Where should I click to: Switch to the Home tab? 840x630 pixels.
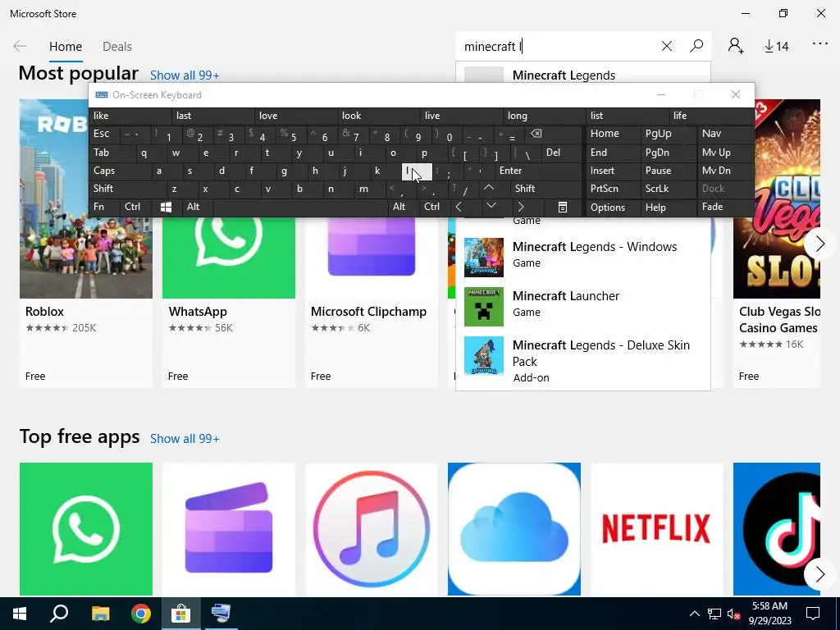click(x=66, y=47)
